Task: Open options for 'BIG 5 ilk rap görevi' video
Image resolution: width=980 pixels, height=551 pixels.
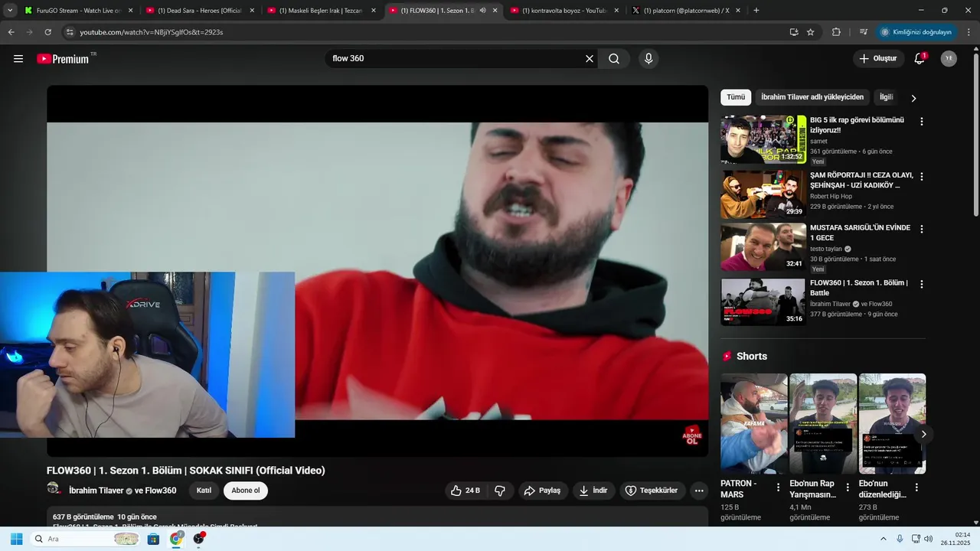Action: click(922, 122)
